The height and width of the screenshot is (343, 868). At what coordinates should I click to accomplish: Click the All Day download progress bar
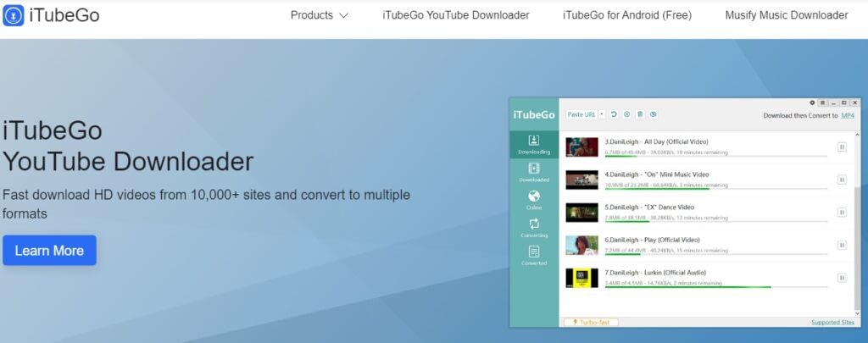coord(716,157)
